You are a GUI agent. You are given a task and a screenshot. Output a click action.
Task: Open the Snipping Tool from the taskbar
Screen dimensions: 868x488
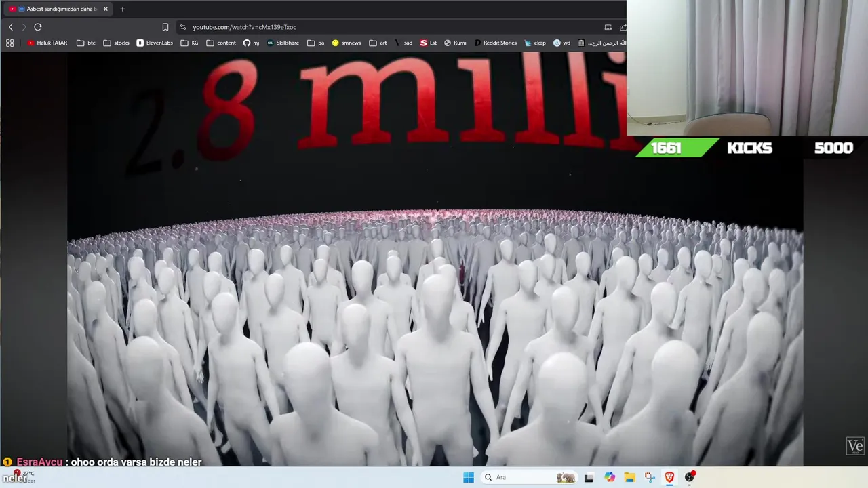650,477
